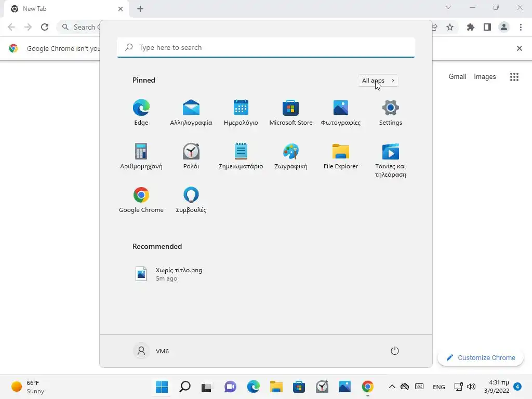Open the touch keyboard tray icon
This screenshot has height=399, width=532.
(419, 387)
